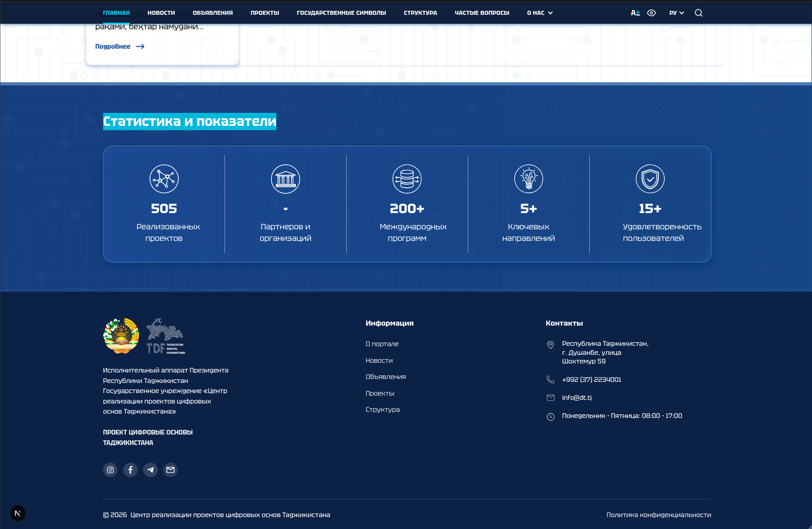Click the search magnifier icon in header

click(698, 13)
